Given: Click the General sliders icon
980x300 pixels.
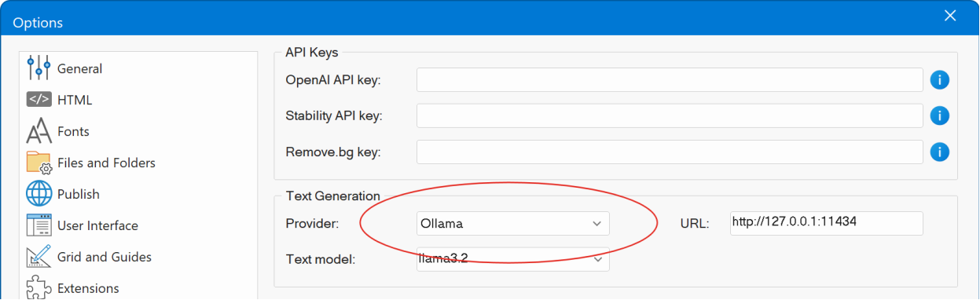Looking at the screenshot, I should click(x=39, y=68).
